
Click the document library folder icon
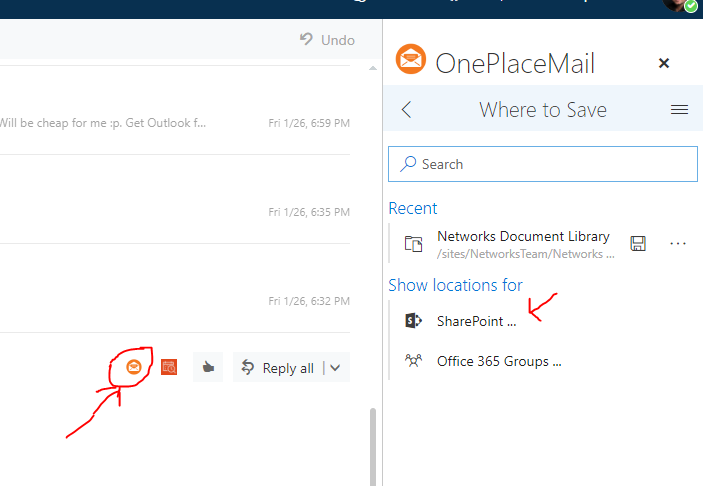click(413, 244)
